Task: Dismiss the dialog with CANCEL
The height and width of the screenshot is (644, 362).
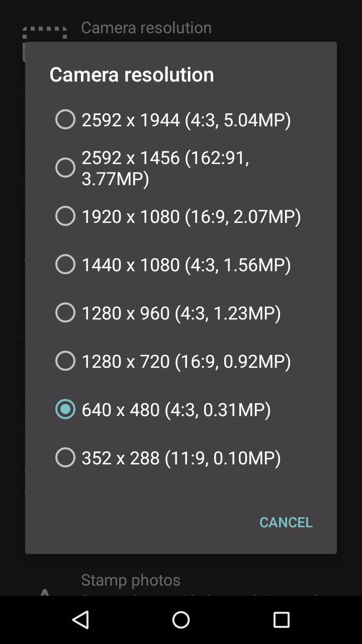Action: [x=286, y=522]
